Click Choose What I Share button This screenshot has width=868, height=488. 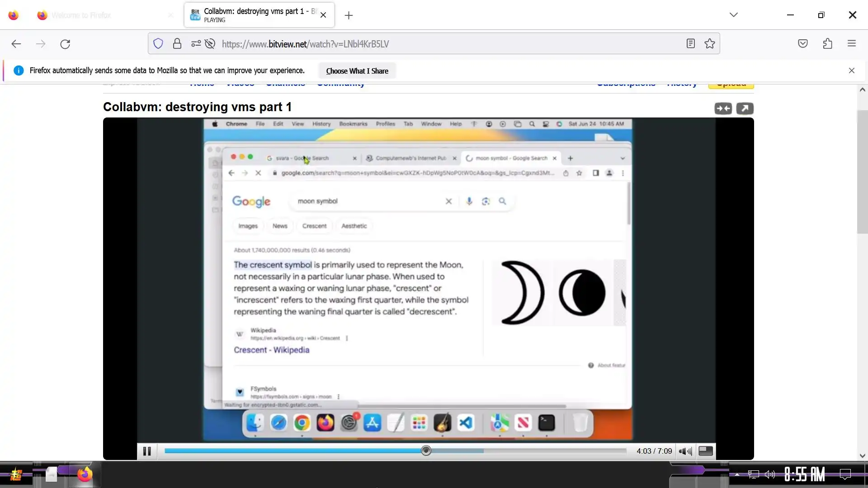tap(357, 71)
